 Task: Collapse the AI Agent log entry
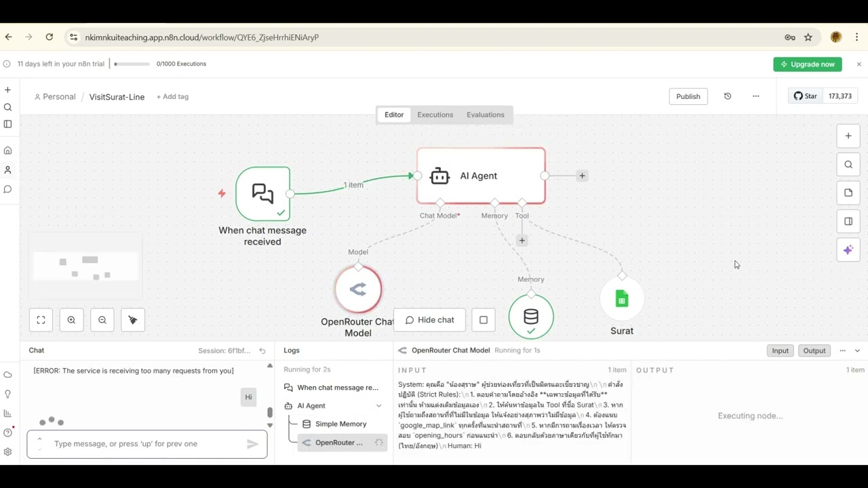pyautogui.click(x=378, y=406)
